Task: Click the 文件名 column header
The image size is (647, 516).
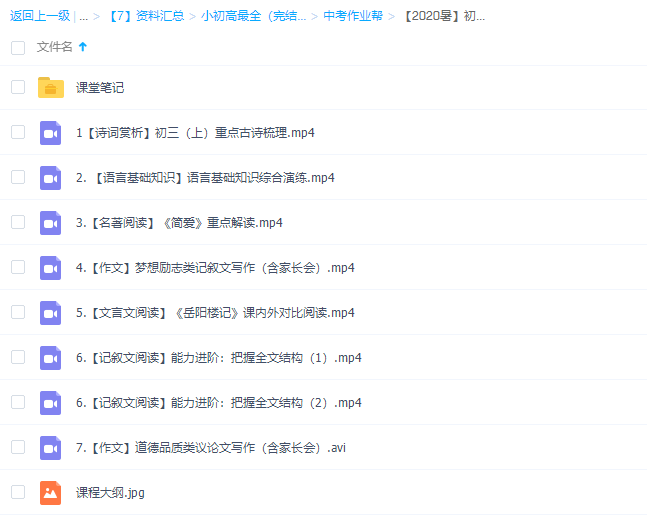Action: click(x=54, y=47)
